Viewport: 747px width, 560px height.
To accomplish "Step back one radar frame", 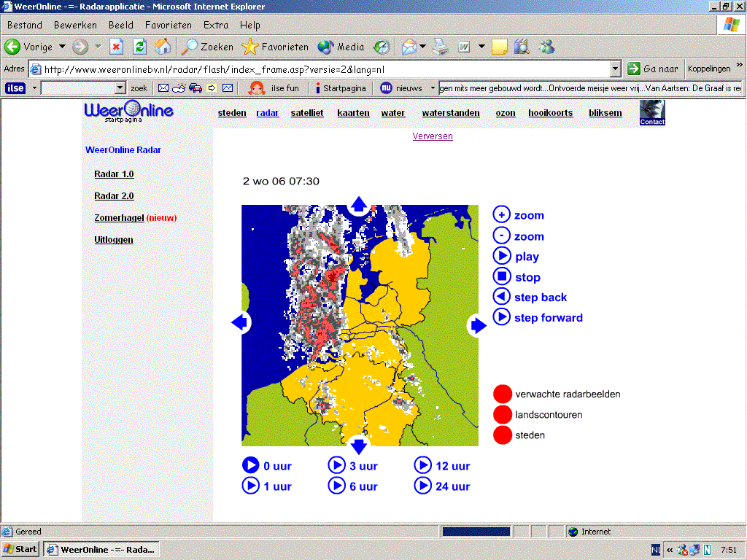I will pos(501,297).
